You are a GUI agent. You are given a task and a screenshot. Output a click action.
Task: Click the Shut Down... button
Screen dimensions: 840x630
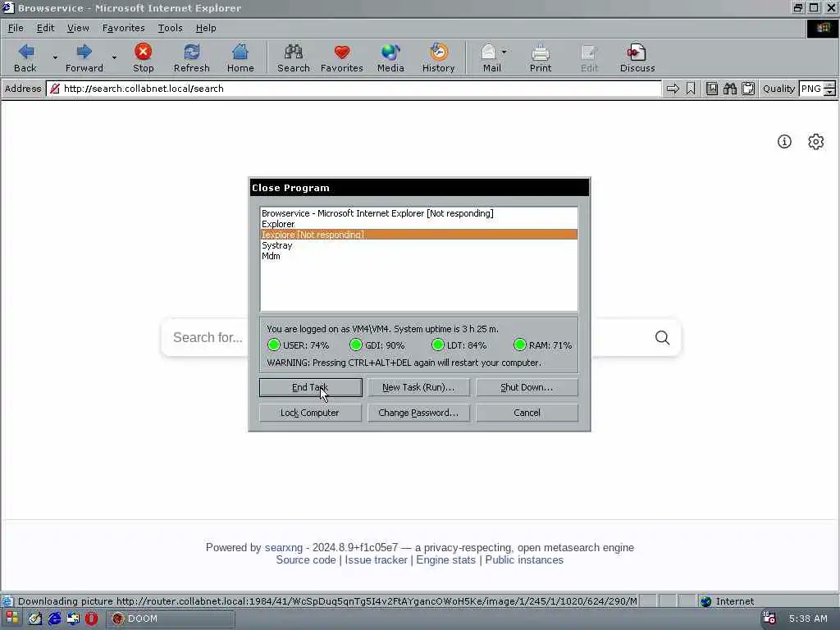[527, 387]
